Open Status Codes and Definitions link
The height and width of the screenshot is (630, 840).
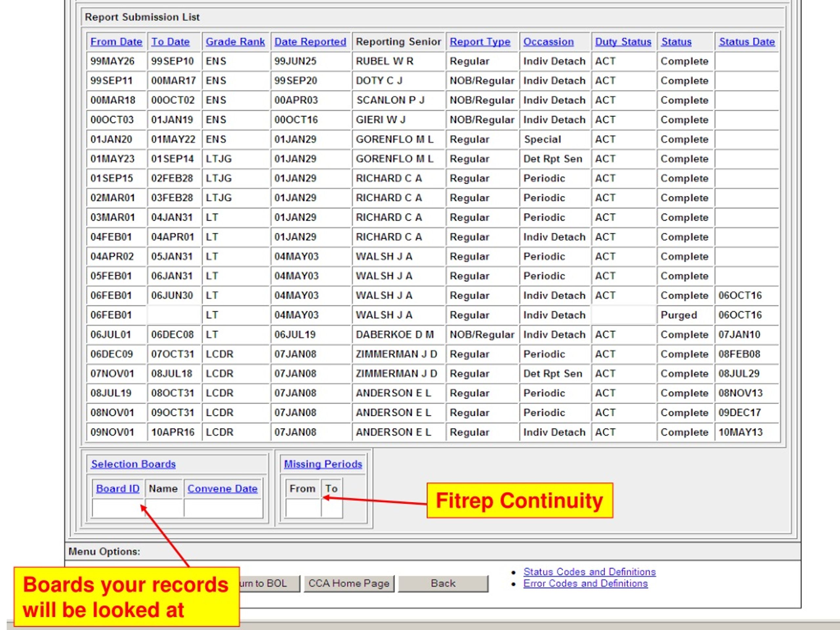589,572
